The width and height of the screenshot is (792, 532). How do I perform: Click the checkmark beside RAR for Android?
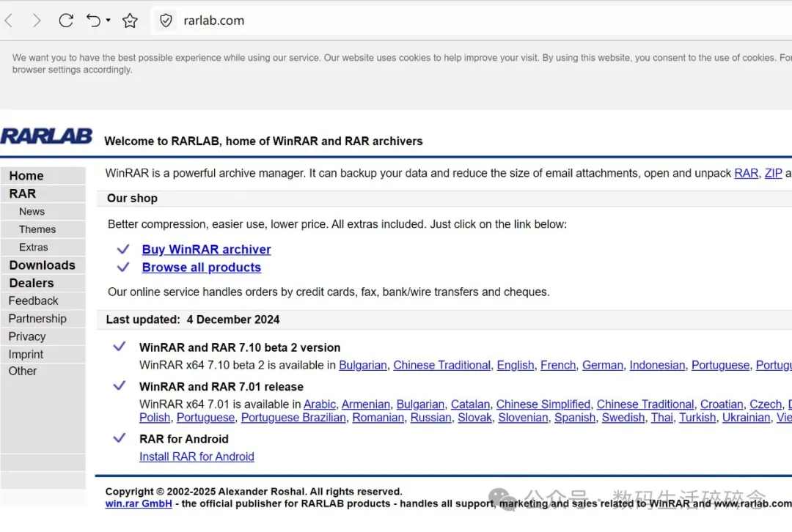(x=120, y=437)
